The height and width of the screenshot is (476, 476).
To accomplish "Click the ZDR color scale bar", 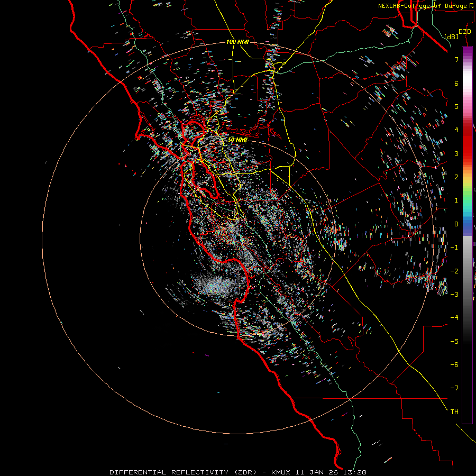I will [467, 235].
